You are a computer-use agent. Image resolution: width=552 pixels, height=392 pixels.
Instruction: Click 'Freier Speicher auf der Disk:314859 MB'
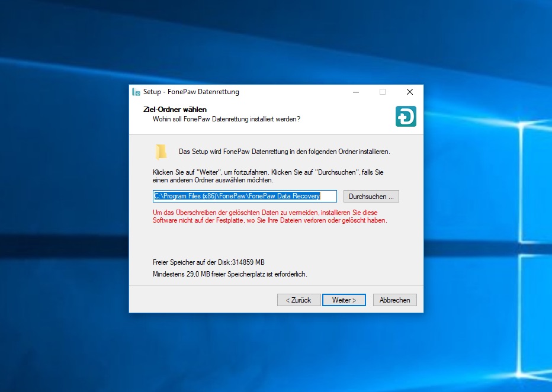(x=208, y=262)
